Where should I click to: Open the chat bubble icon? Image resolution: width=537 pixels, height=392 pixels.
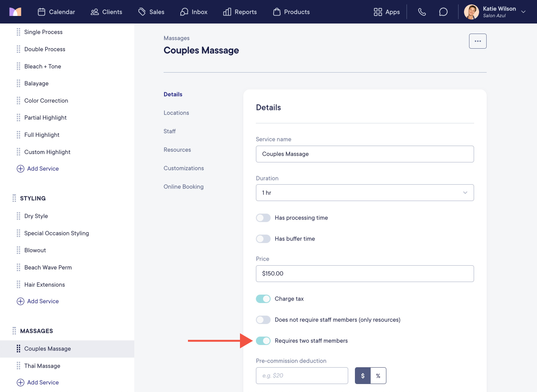443,12
